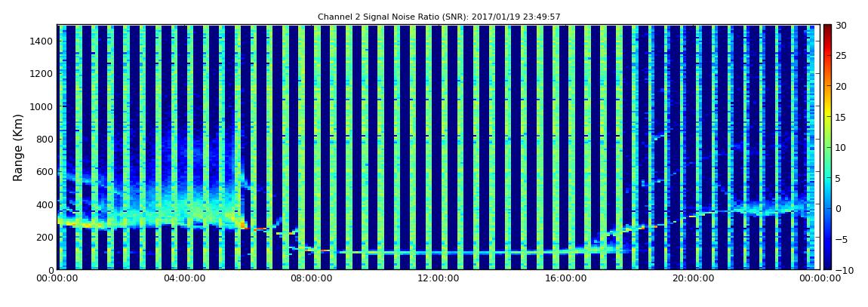Image resolution: width=868 pixels, height=307 pixels.
Task: Click the dark red top of the colorbar
Action: coord(827,29)
